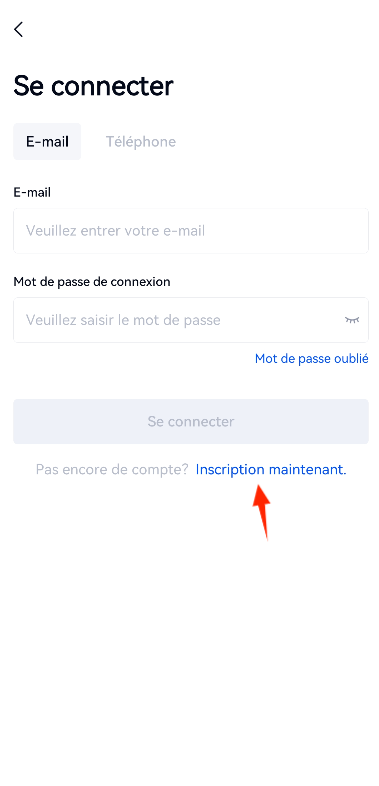Image resolution: width=379 pixels, height=786 pixels.
Task: Click the red arrow annotation graphic
Action: [262, 511]
